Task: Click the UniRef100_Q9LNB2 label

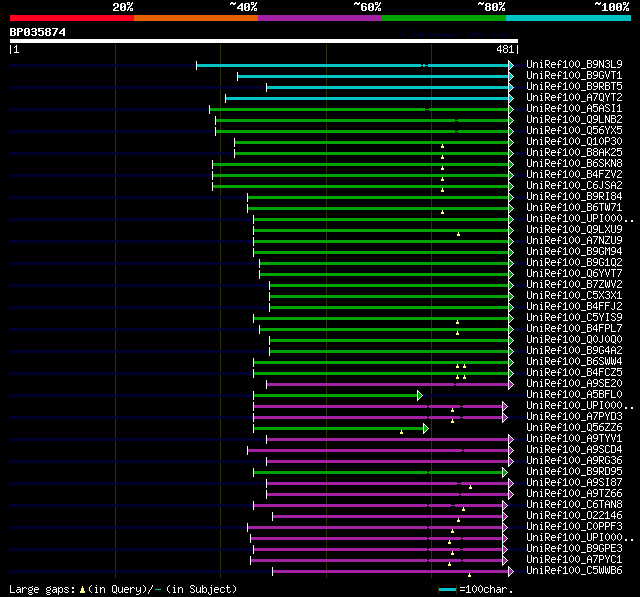Action: 574,120
